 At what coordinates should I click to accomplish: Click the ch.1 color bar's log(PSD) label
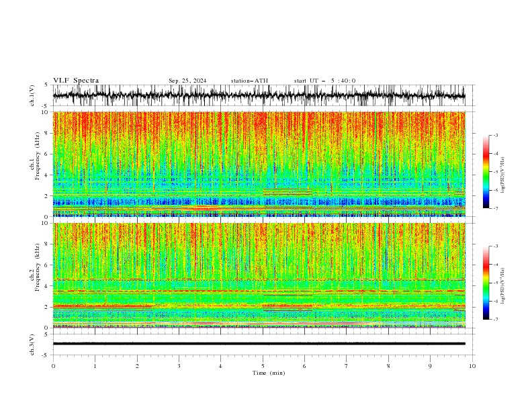(503, 175)
